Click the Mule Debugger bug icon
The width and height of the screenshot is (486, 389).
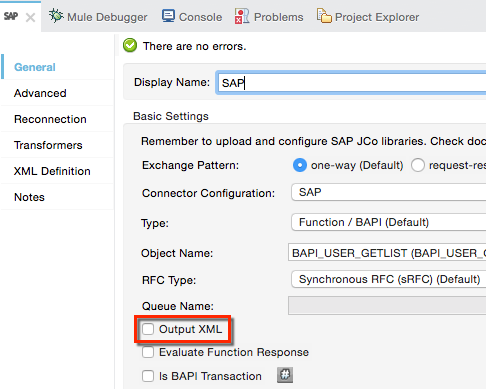pos(56,16)
